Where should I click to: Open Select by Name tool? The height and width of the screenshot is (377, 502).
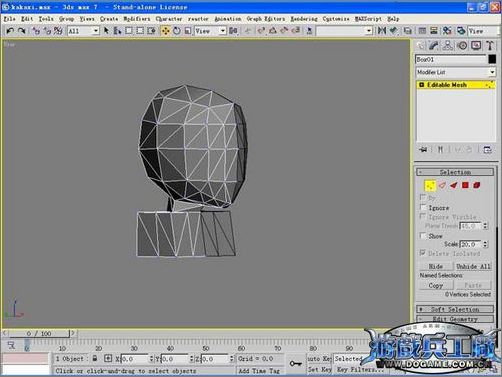pos(117,31)
